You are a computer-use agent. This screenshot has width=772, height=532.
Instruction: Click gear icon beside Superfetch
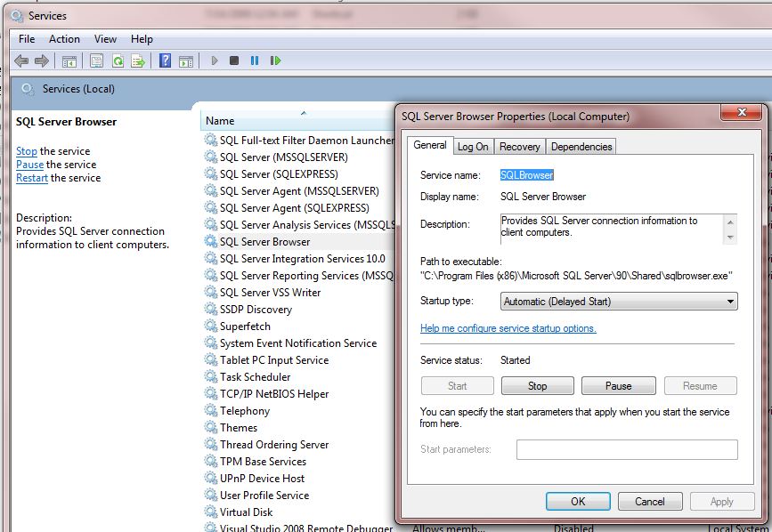click(x=211, y=326)
